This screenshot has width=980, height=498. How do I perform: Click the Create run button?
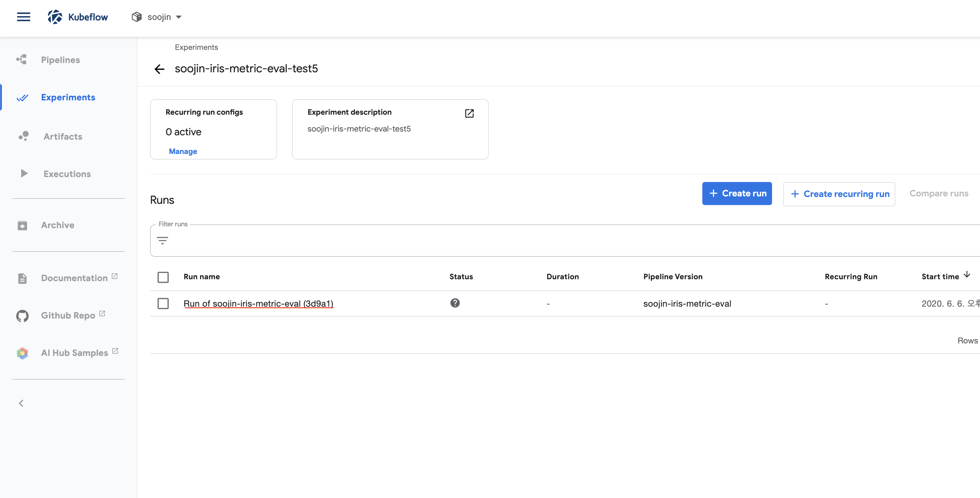[x=737, y=194]
